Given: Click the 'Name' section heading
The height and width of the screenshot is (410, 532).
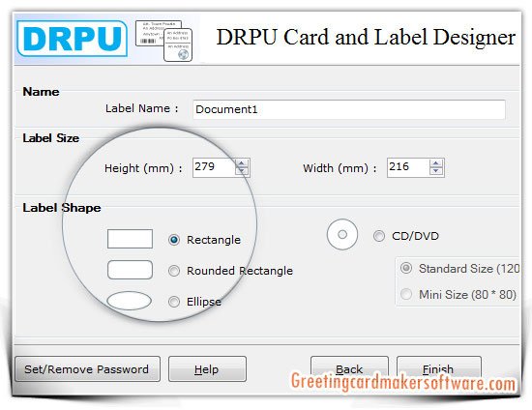Looking at the screenshot, I should click(41, 92).
